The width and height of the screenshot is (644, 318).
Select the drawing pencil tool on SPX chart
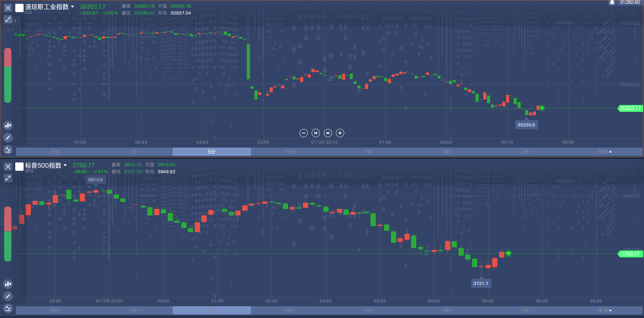tap(8, 296)
